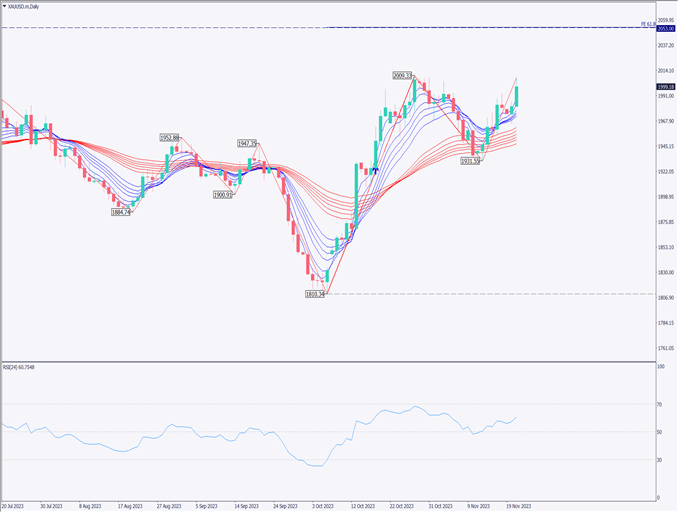Click the latest green candlestick
This screenshot has height=512, width=678.
516,96
